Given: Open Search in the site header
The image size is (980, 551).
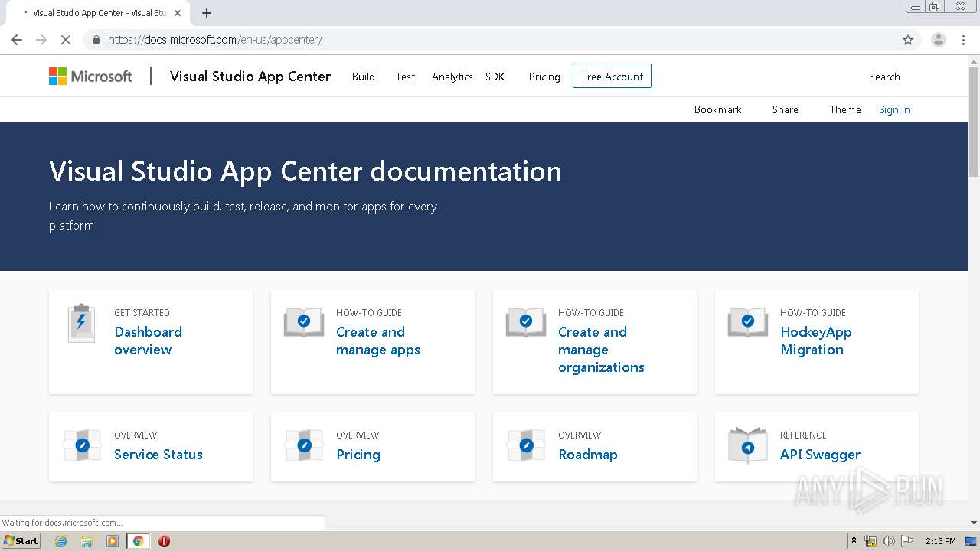Looking at the screenshot, I should click(884, 77).
